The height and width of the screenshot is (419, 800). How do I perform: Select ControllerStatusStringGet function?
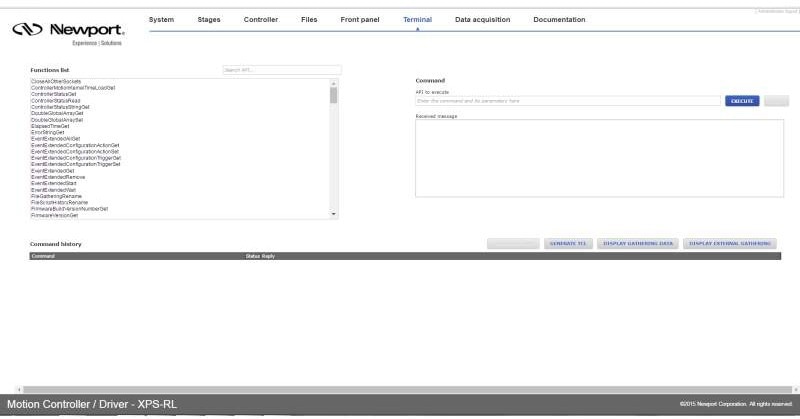60,107
